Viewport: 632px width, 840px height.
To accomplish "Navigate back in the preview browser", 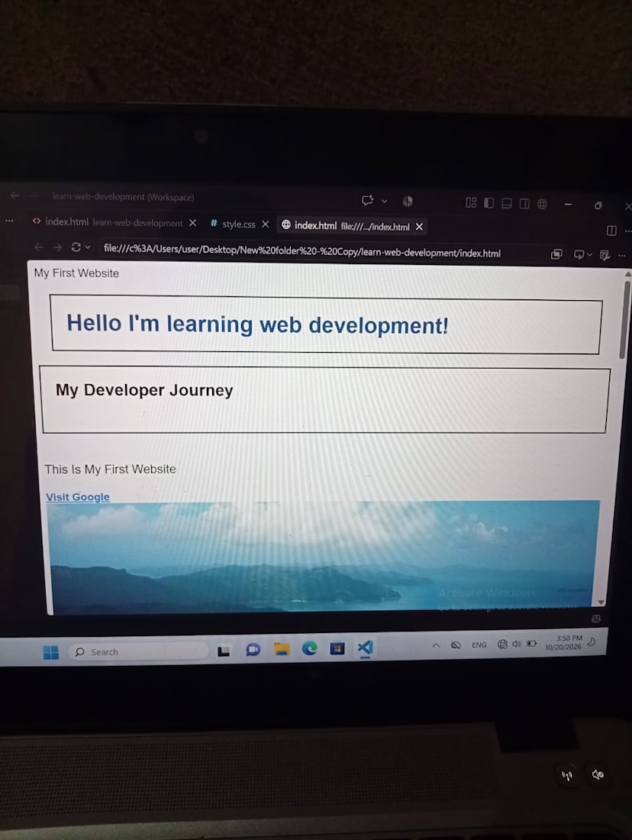I will tap(39, 247).
